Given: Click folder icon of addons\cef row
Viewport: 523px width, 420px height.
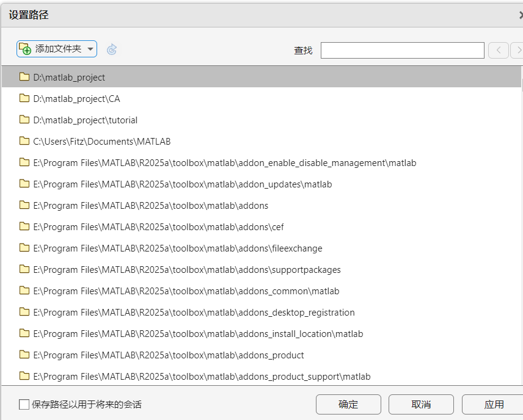Looking at the screenshot, I should [x=24, y=226].
